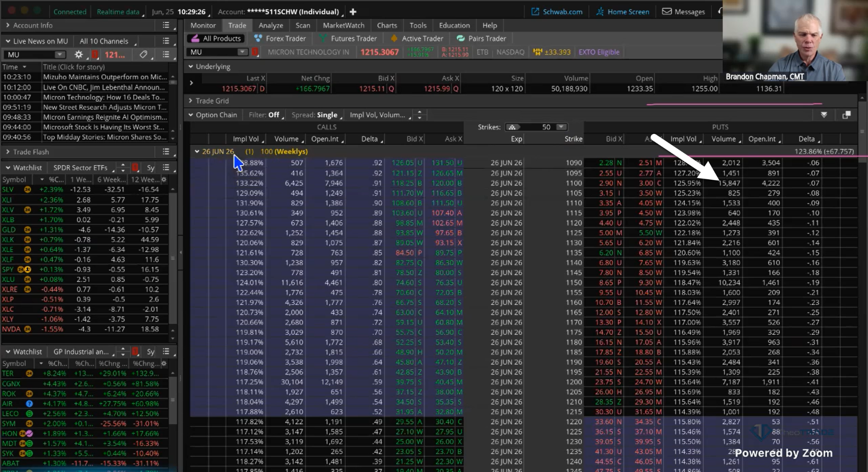Screen dimensions: 868x472
Task: Open the MarketWatch tab
Action: click(343, 25)
